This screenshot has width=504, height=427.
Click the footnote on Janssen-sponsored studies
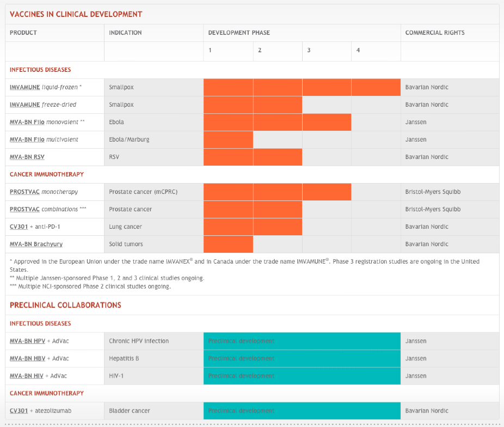(x=107, y=278)
